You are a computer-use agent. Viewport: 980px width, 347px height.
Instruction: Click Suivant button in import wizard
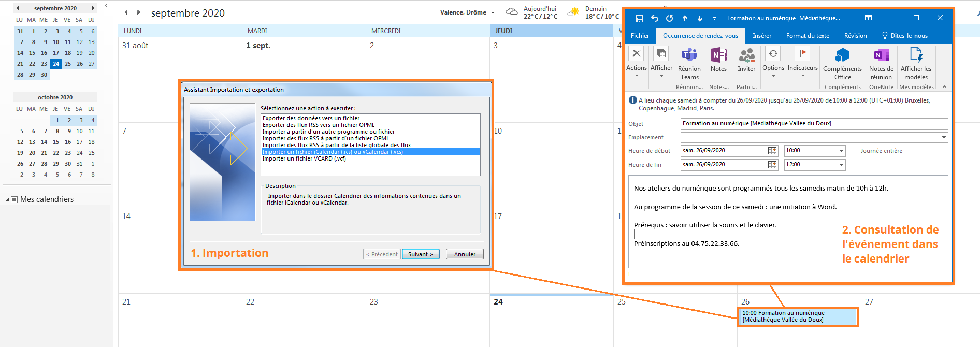click(421, 254)
